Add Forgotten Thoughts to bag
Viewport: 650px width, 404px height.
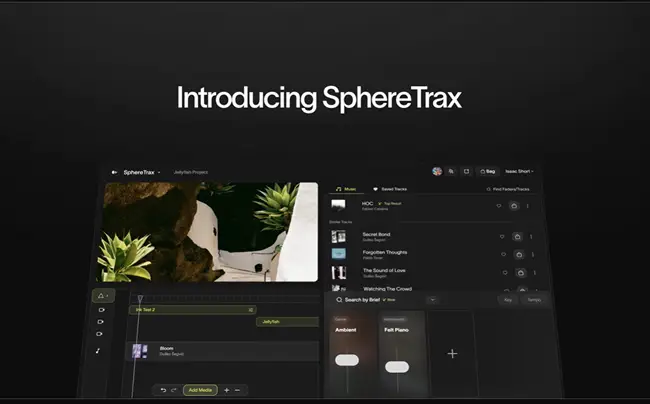pyautogui.click(x=519, y=254)
